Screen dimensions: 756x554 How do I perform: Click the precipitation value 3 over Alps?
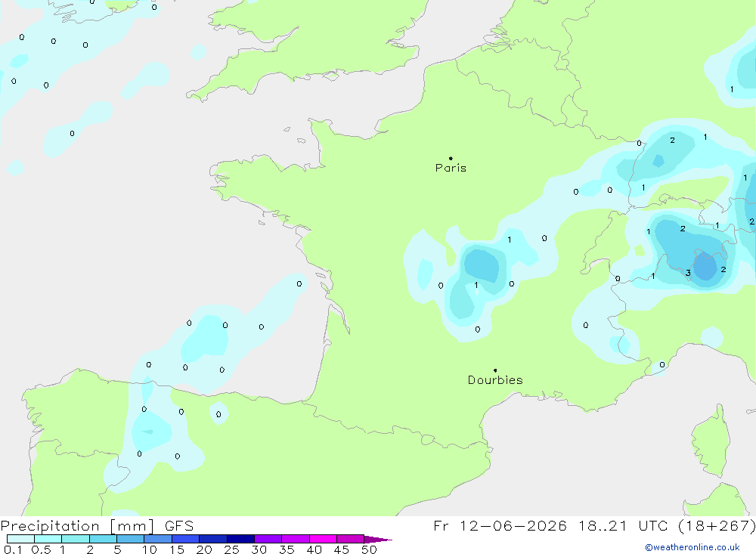tap(688, 273)
